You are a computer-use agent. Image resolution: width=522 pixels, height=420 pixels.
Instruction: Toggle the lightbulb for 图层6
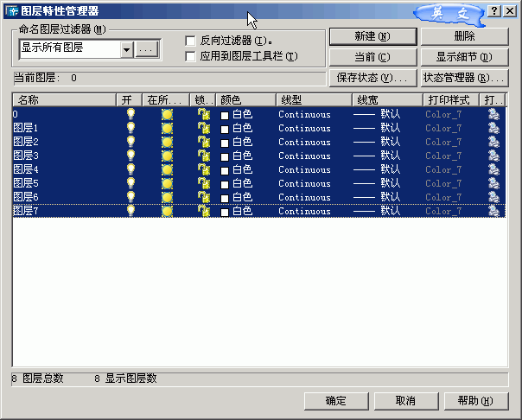130,197
